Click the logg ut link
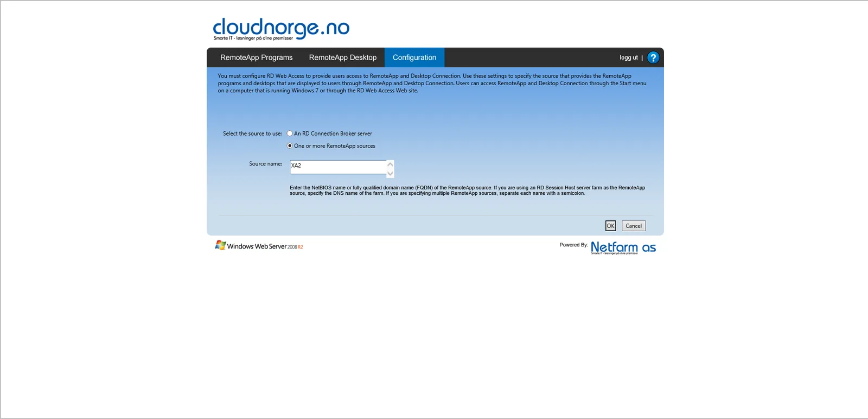This screenshot has height=419, width=868. [629, 58]
